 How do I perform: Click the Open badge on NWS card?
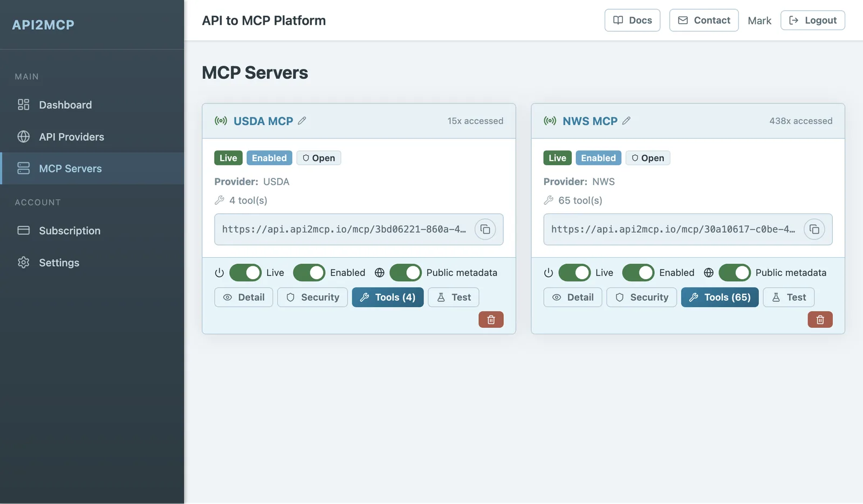[648, 158]
